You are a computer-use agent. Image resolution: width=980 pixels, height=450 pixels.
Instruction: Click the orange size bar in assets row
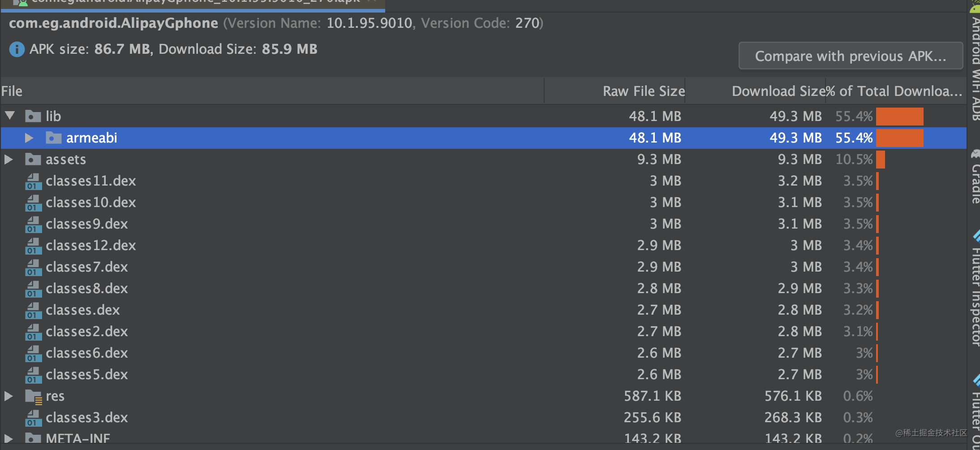(880, 159)
